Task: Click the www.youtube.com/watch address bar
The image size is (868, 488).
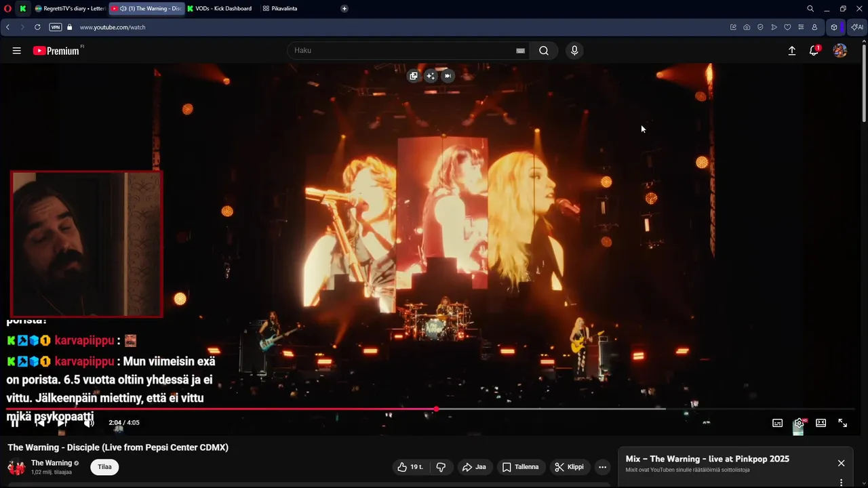Action: [113, 27]
